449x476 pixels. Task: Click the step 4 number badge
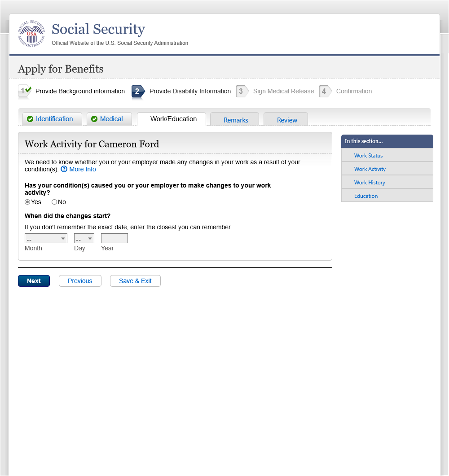pyautogui.click(x=325, y=91)
